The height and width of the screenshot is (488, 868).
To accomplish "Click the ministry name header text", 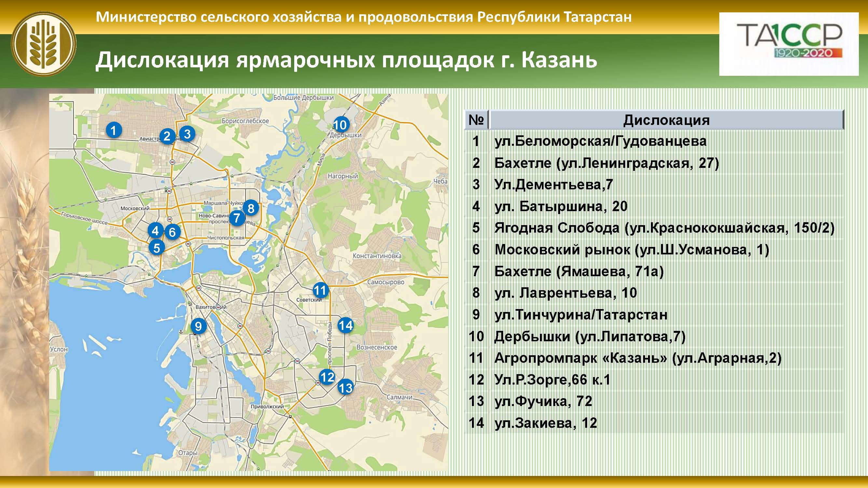I will pos(364,17).
